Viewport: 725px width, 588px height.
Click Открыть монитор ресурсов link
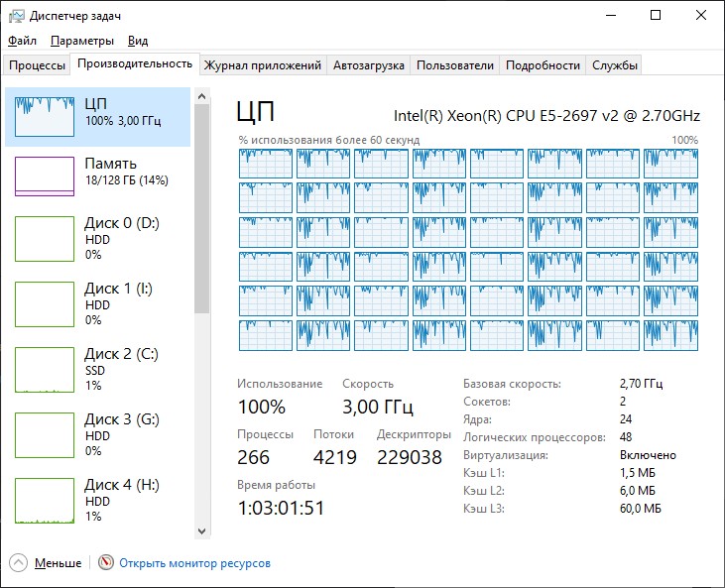click(x=194, y=563)
